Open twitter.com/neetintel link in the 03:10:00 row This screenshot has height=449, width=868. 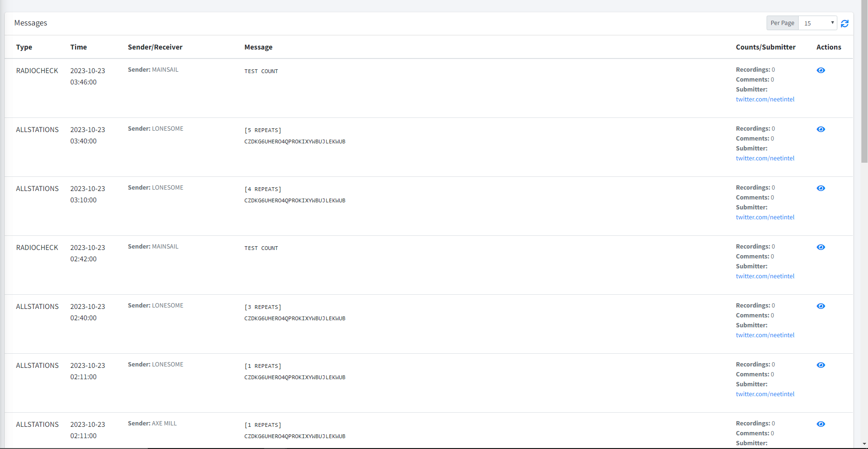coord(765,217)
